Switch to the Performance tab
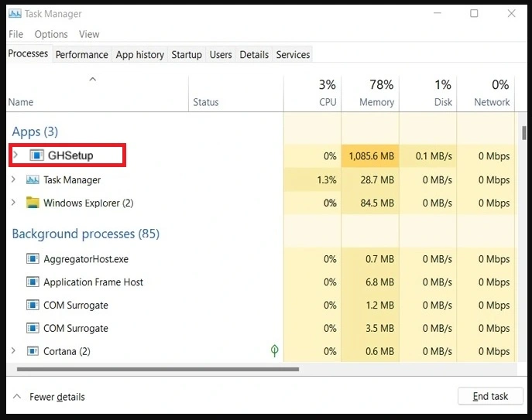Viewport: 532px width, 420px height. coord(82,55)
